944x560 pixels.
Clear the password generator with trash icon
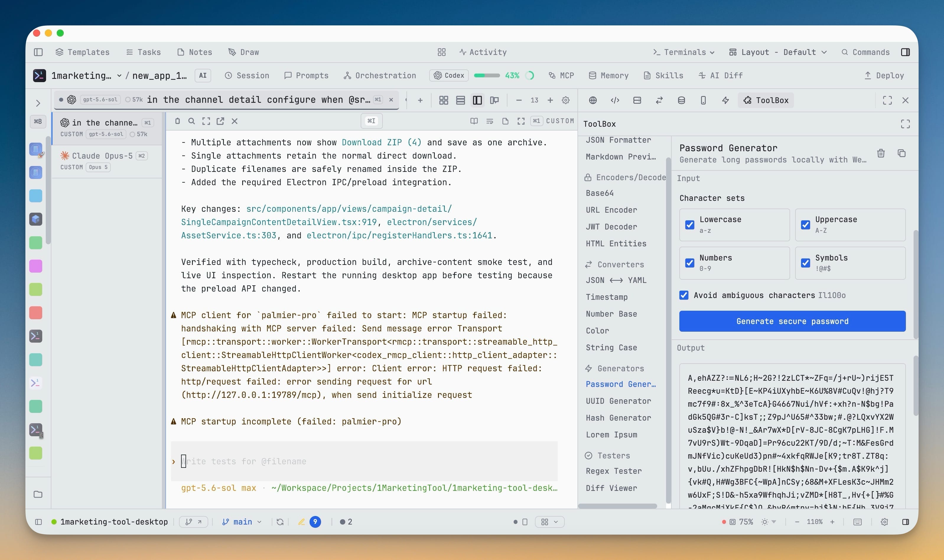[x=880, y=153]
